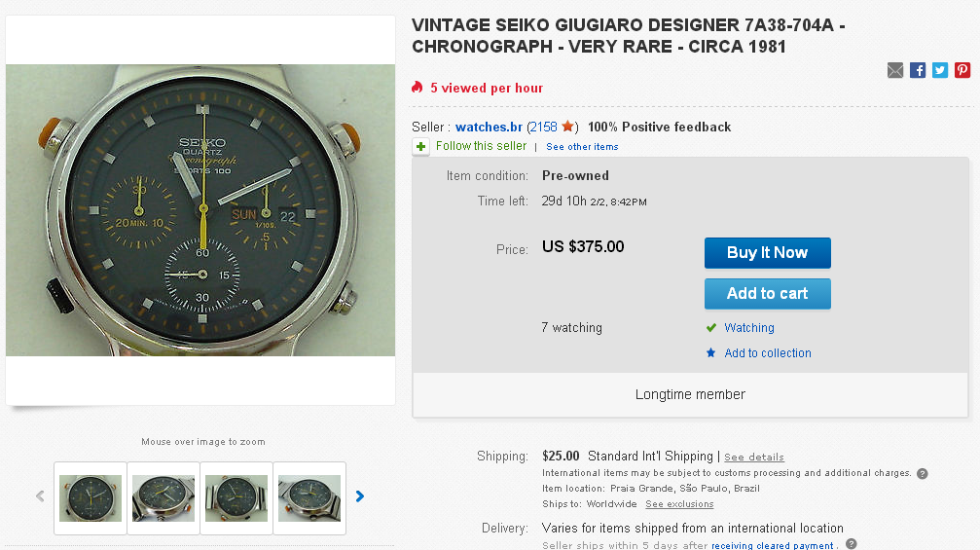Share listing on Twitter
The width and height of the screenshot is (980, 550).
(940, 70)
